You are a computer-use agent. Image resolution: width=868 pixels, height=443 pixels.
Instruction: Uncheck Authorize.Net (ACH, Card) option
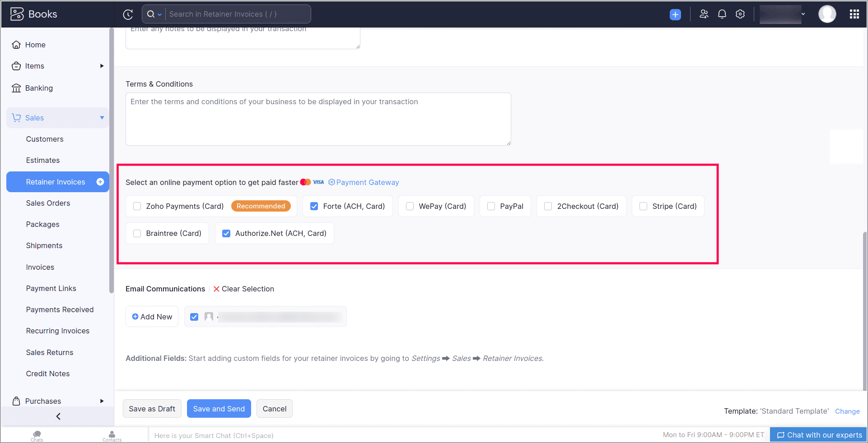226,233
